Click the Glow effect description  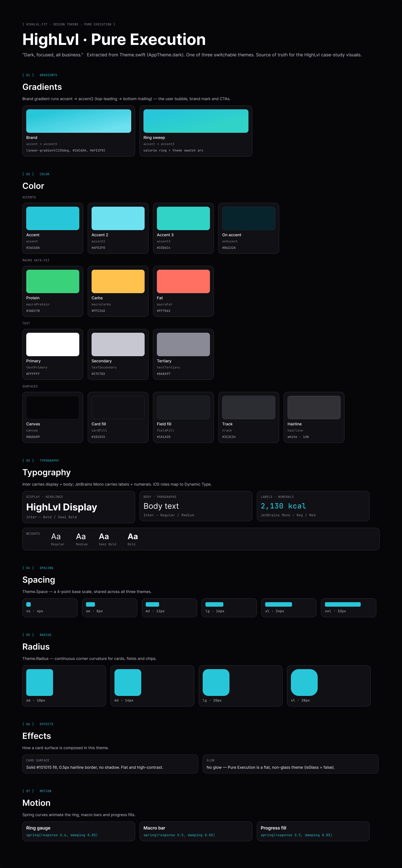coord(271,767)
